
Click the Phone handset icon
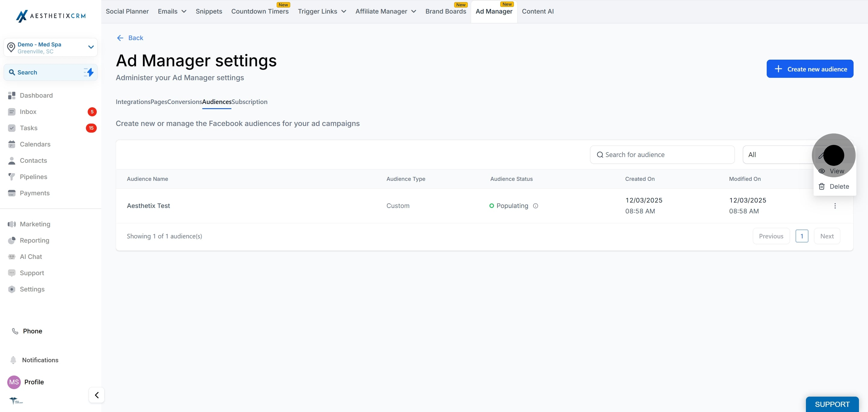click(15, 331)
